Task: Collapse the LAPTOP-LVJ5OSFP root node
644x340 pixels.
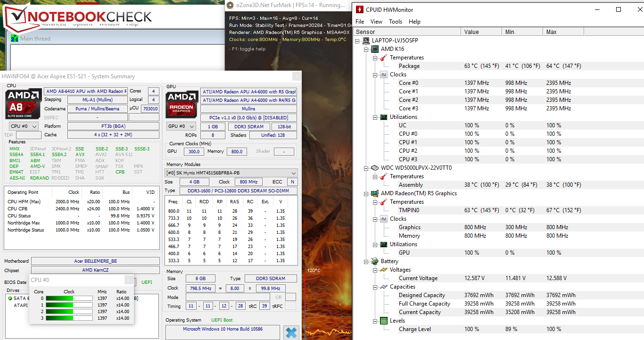Action: [x=358, y=41]
